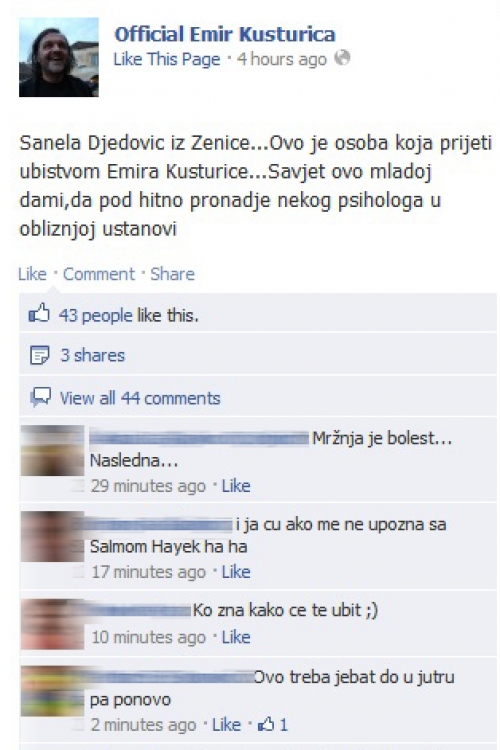This screenshot has height=750, width=500.
Task: Open the 3 shares list
Action: coord(92,355)
